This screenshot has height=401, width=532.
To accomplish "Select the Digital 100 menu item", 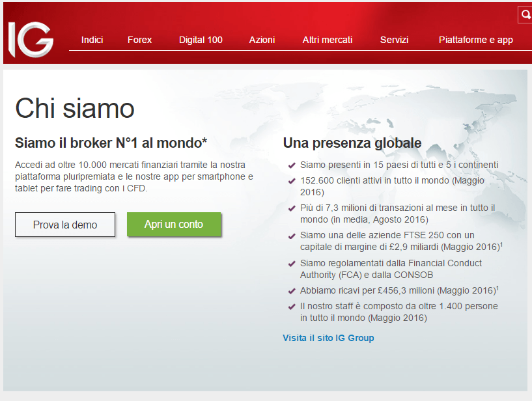I will tap(201, 40).
